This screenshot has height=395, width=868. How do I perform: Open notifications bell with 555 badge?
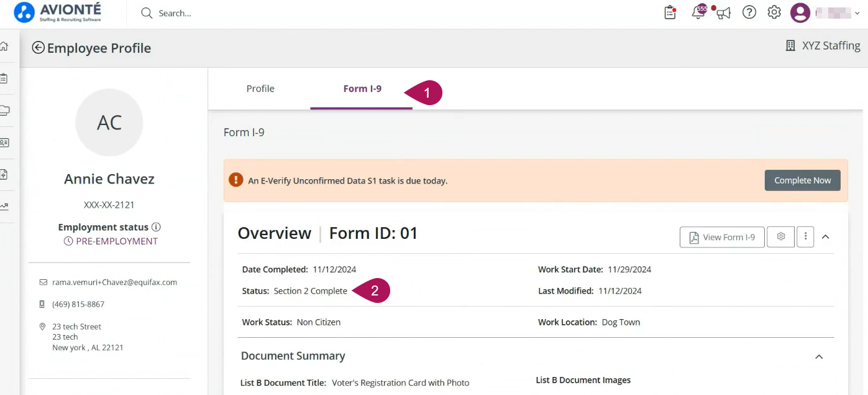click(x=698, y=12)
